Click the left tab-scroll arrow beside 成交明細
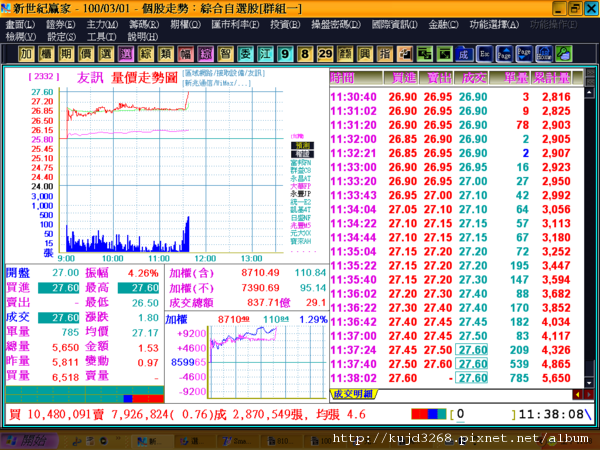 [577, 394]
